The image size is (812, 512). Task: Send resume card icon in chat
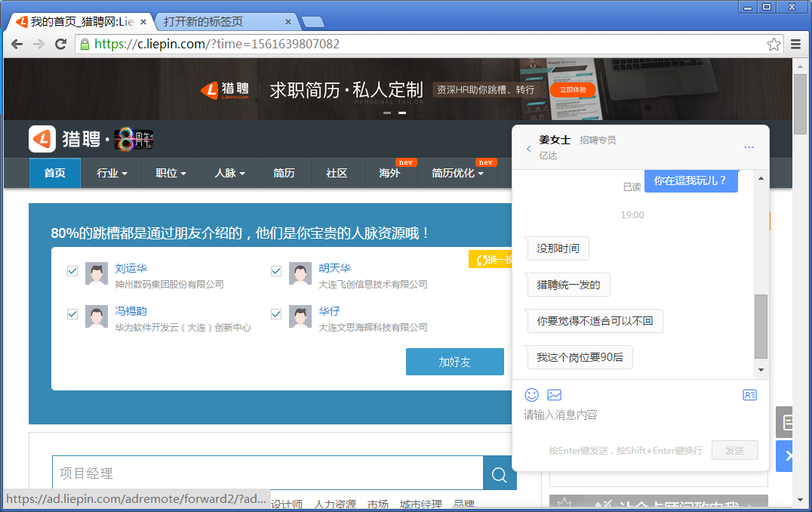pyautogui.click(x=750, y=395)
